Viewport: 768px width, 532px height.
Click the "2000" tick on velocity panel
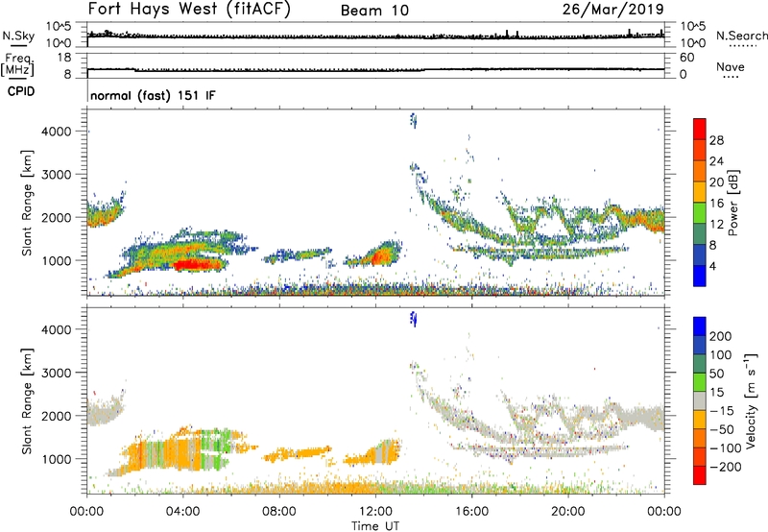click(x=57, y=416)
